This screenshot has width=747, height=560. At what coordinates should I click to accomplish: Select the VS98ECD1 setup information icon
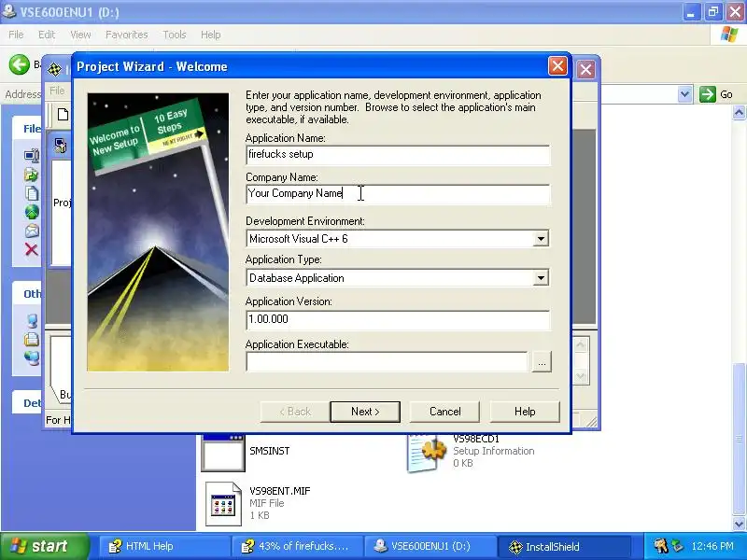click(x=427, y=453)
